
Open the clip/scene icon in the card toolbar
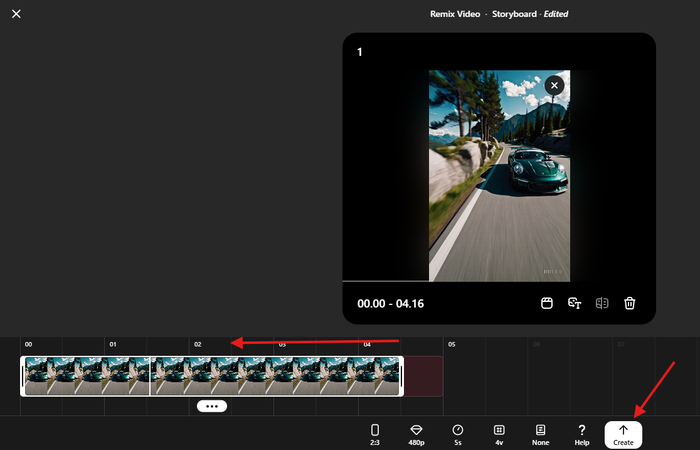(x=547, y=303)
